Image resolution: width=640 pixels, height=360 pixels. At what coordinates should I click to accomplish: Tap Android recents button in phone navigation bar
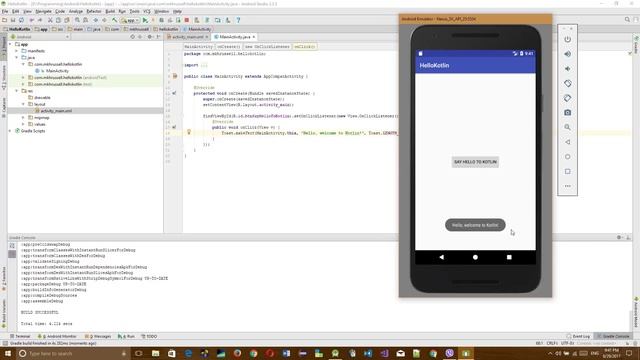(x=509, y=257)
